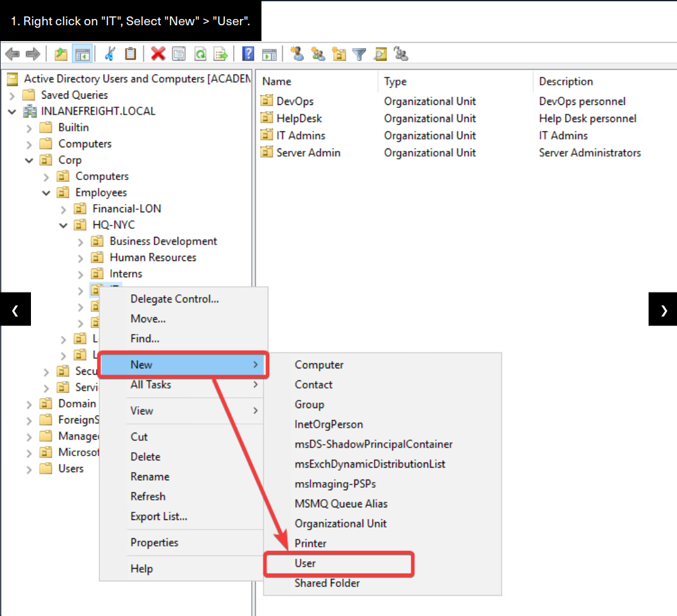Click the OU icon beside Server Admin
Screen dimensions: 677x616
coord(267,152)
